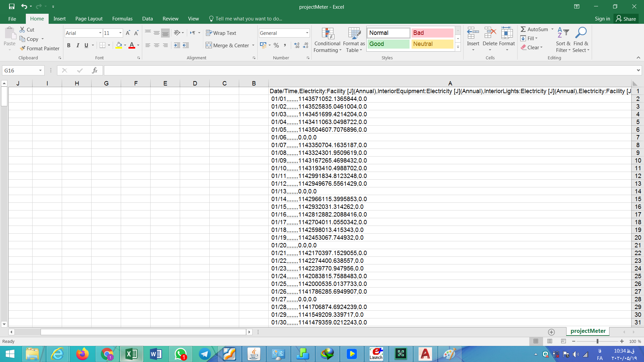The height and width of the screenshot is (362, 644).
Task: Click the Share button
Action: (626, 19)
